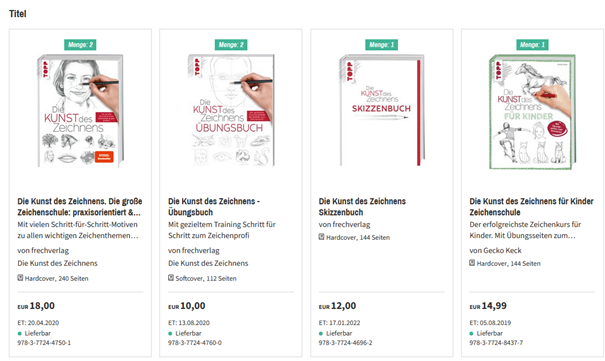This screenshot has width=605, height=361.
Task: Click the book icon beside Hardcover, 240 Seiten
Action: coord(20,278)
